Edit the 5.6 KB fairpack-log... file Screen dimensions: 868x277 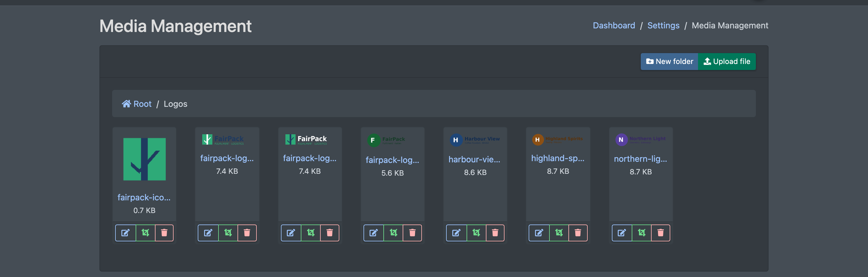point(373,233)
